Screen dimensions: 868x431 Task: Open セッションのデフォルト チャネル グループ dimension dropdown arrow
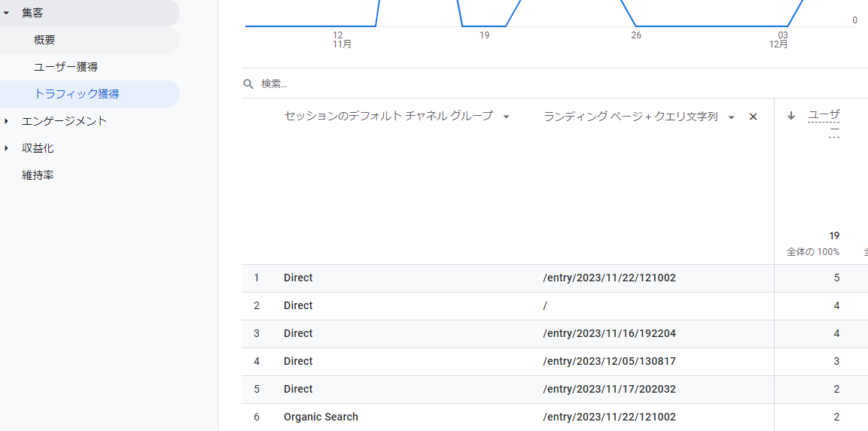(506, 117)
